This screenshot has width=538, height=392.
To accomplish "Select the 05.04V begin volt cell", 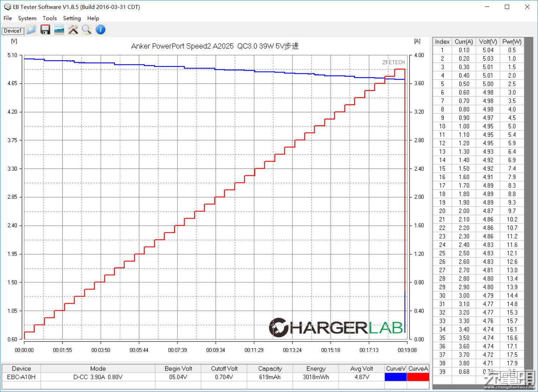I will (178, 377).
